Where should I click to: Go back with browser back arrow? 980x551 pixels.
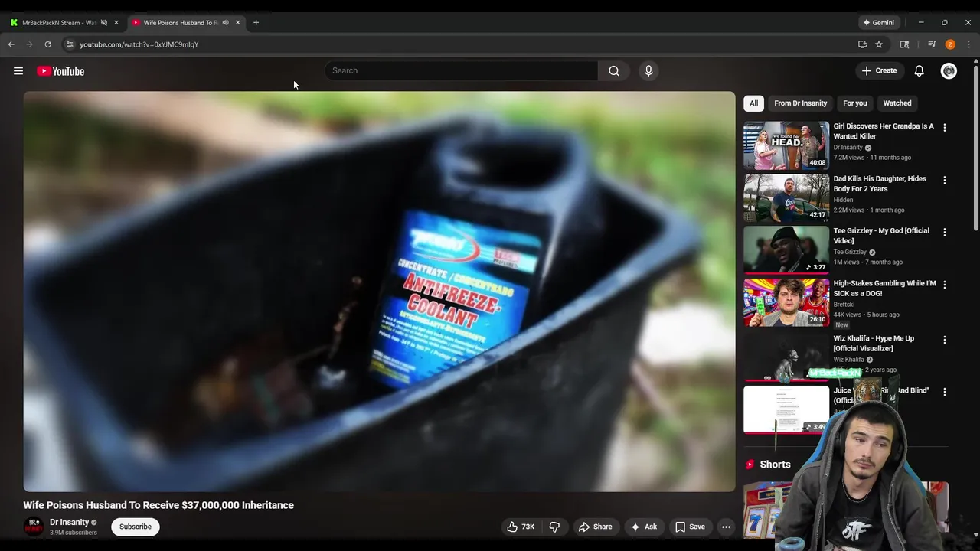pos(11,44)
